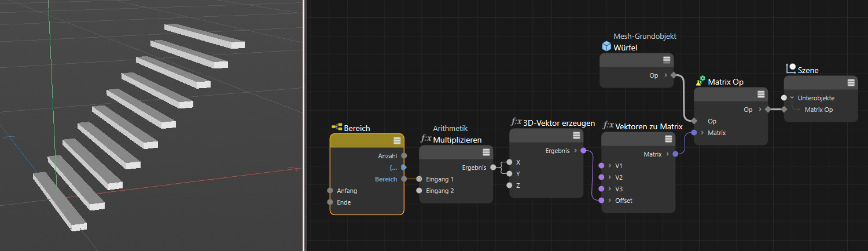Click the Eingang 2 input port
This screenshot has width=868, height=251.
pyautogui.click(x=419, y=190)
